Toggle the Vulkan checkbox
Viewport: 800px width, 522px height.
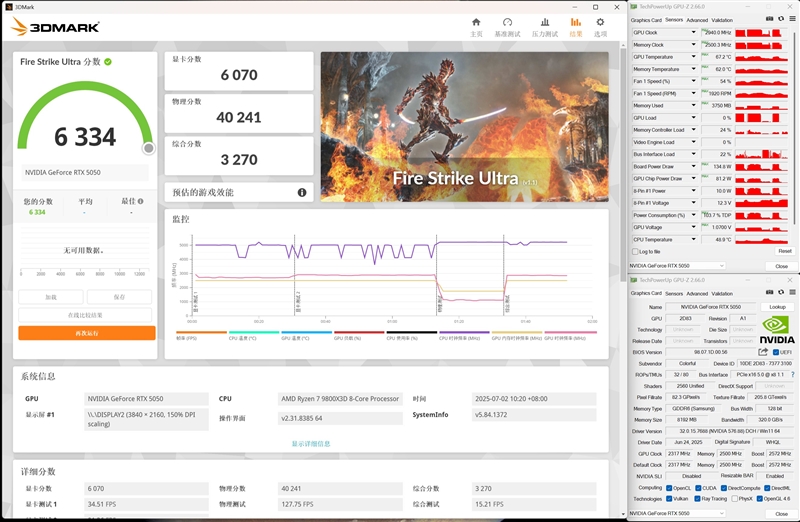(x=669, y=499)
